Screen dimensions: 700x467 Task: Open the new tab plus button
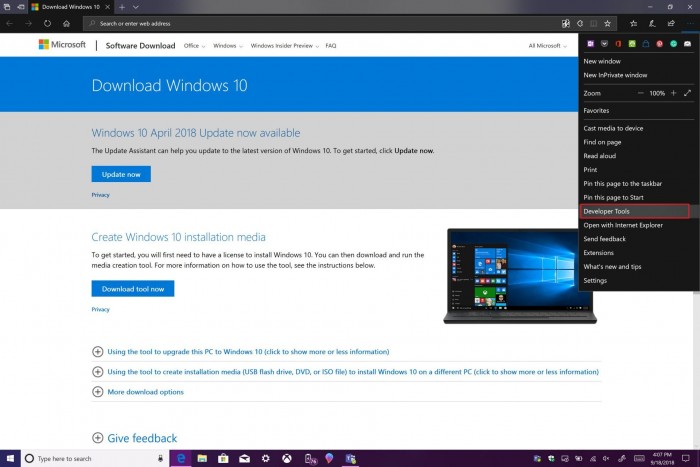[x=122, y=7]
